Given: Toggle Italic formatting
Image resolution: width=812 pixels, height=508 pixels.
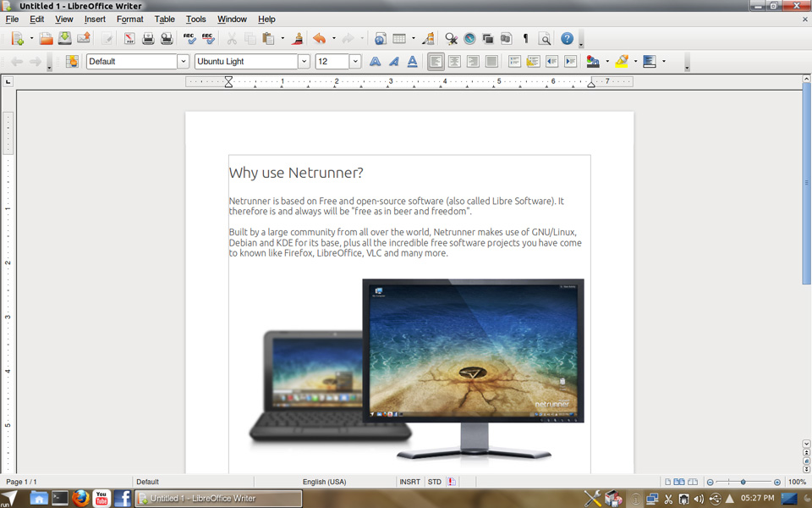Looking at the screenshot, I should click(393, 62).
